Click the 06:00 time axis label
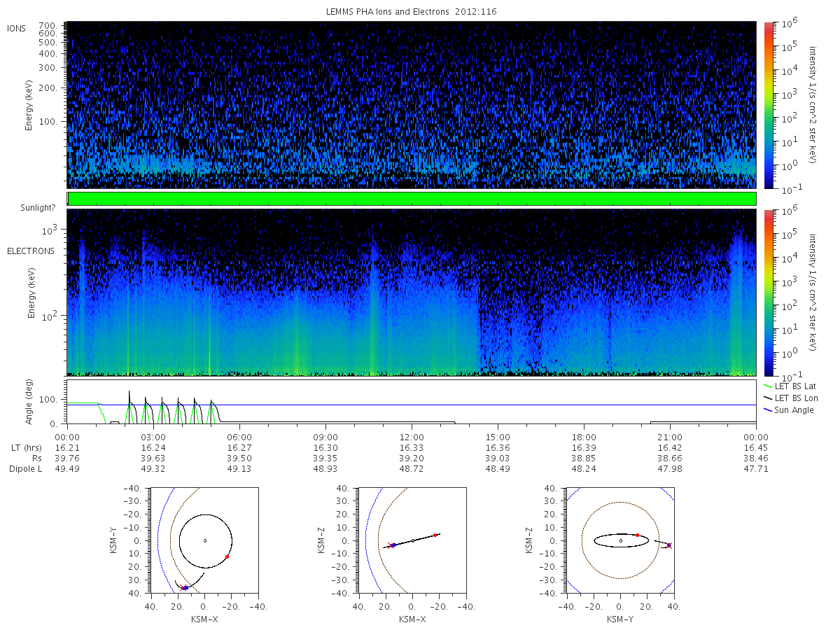The height and width of the screenshot is (630, 840). coord(239,436)
